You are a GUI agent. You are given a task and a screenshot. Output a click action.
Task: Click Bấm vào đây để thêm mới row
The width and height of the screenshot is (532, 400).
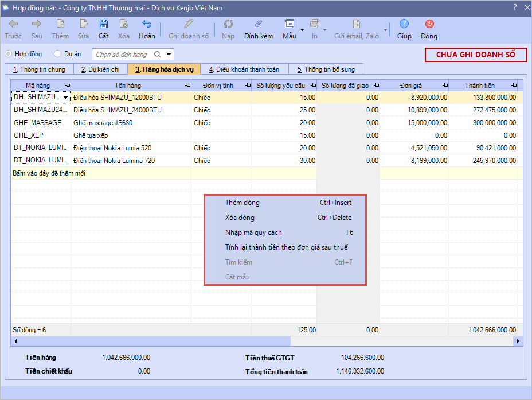pyautogui.click(x=49, y=173)
